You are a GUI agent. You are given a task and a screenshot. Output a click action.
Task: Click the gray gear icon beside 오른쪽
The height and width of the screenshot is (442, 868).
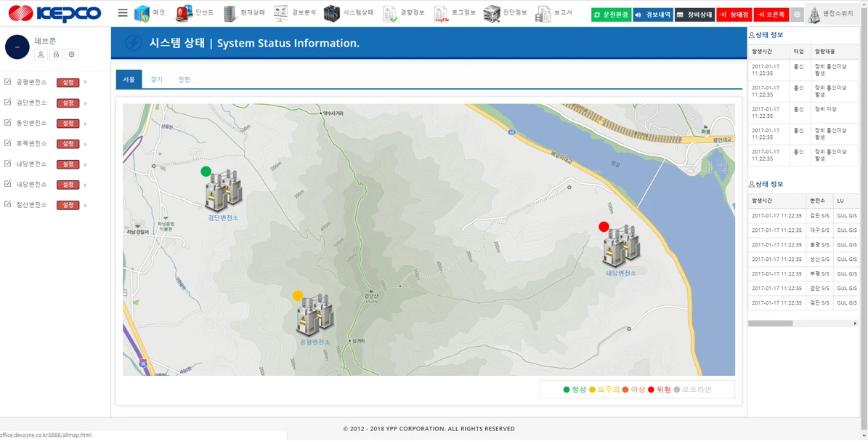click(797, 15)
